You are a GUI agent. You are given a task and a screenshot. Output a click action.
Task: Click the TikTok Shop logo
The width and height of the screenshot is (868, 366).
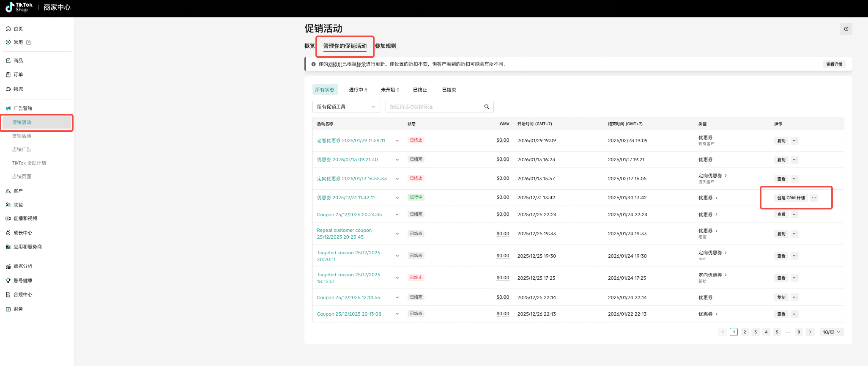pos(19,7)
